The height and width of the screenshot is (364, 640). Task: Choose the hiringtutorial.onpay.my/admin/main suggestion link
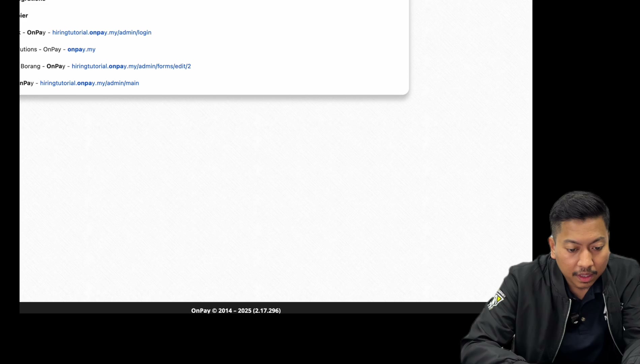coord(89,83)
